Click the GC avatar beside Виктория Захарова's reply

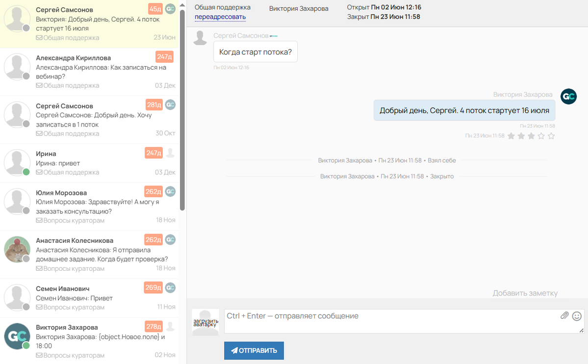(x=568, y=97)
